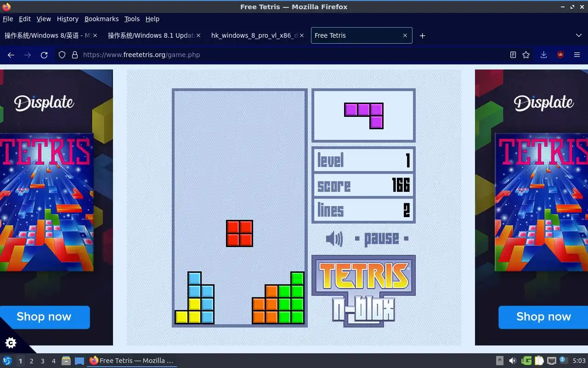Open uBlock Origin extension
The image size is (588, 368).
coord(560,55)
